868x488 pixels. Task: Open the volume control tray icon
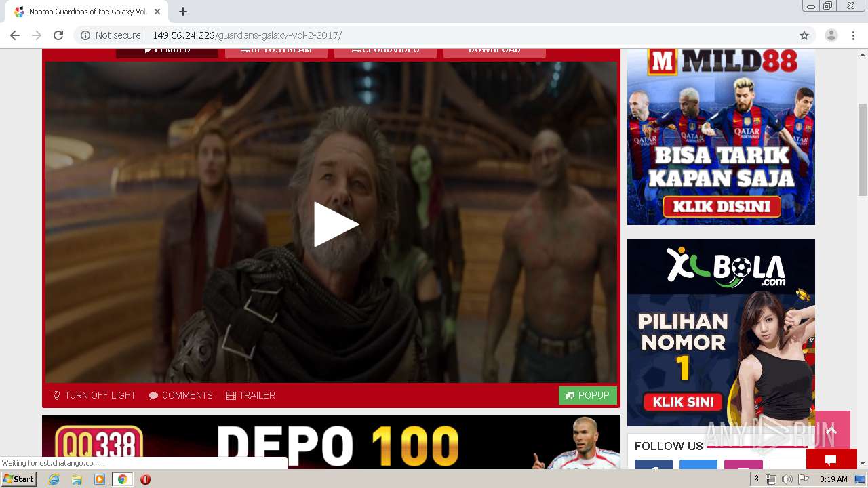coord(787,479)
